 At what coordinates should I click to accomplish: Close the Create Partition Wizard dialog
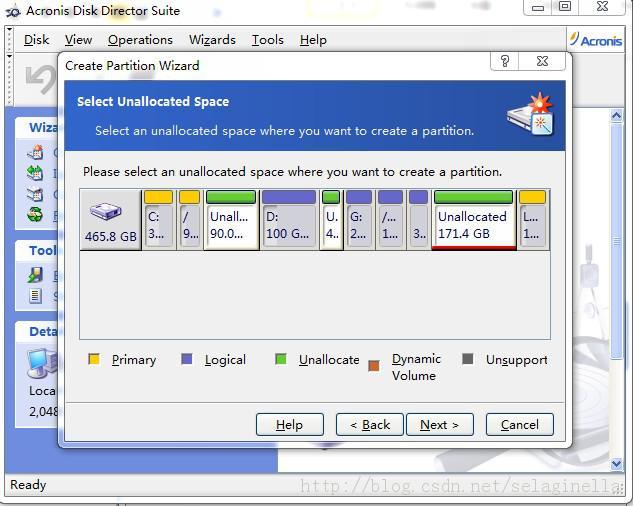coord(542,61)
